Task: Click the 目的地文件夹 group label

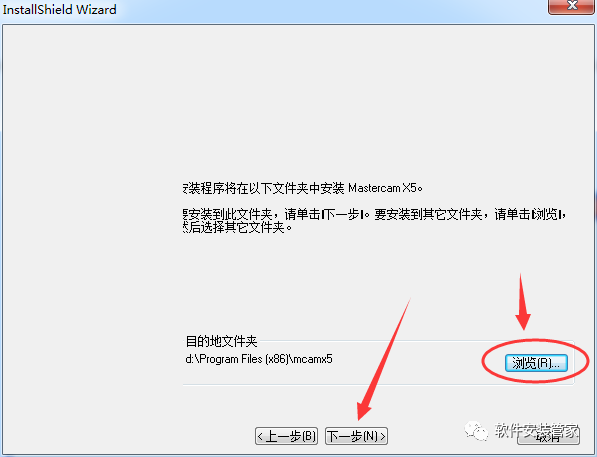Action: click(221, 341)
